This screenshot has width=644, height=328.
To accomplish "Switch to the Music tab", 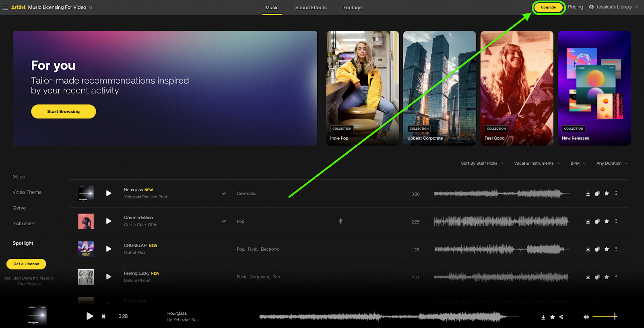I will (x=272, y=7).
